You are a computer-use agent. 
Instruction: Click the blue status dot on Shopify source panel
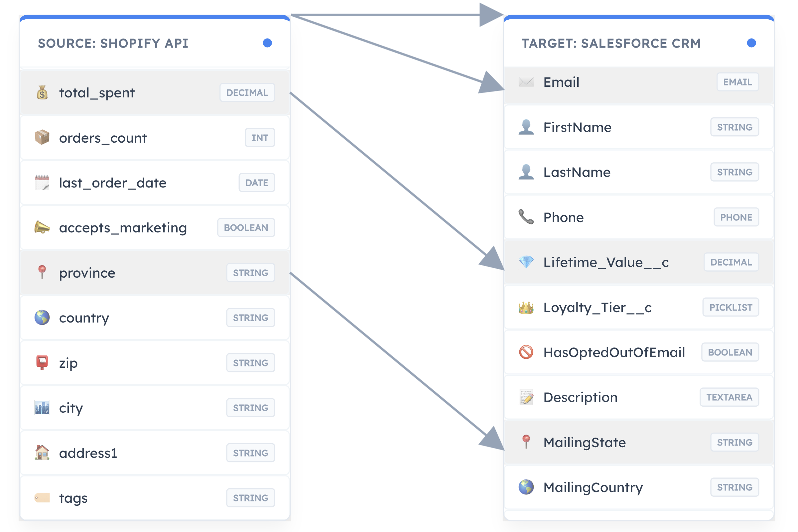coord(267,43)
